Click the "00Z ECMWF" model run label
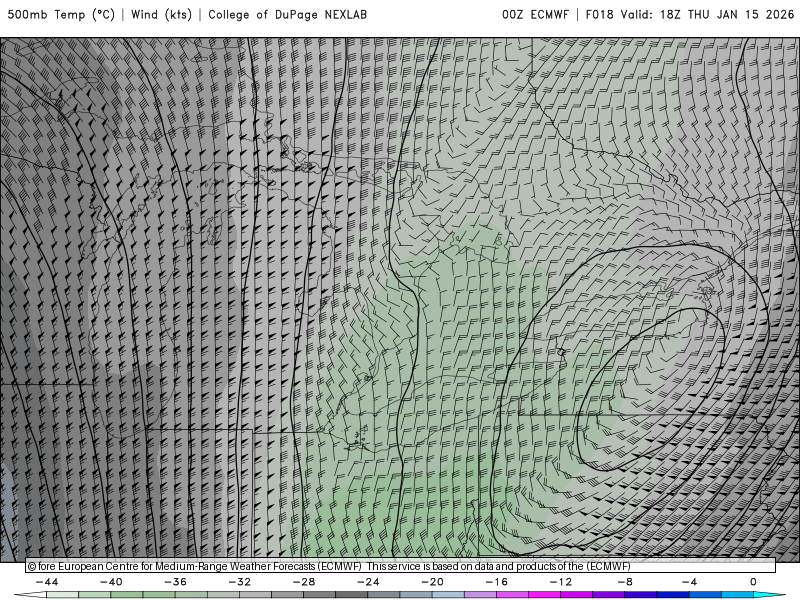The width and height of the screenshot is (800, 600). 535,15
